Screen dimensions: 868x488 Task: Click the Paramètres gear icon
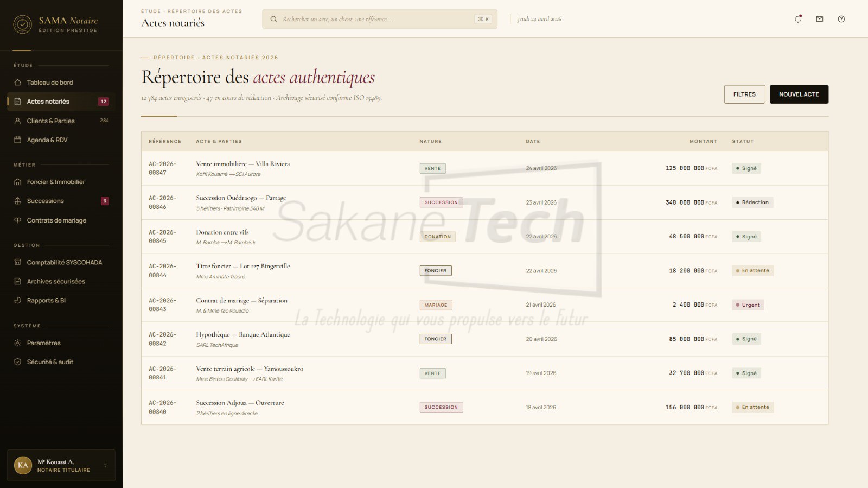[x=17, y=343]
